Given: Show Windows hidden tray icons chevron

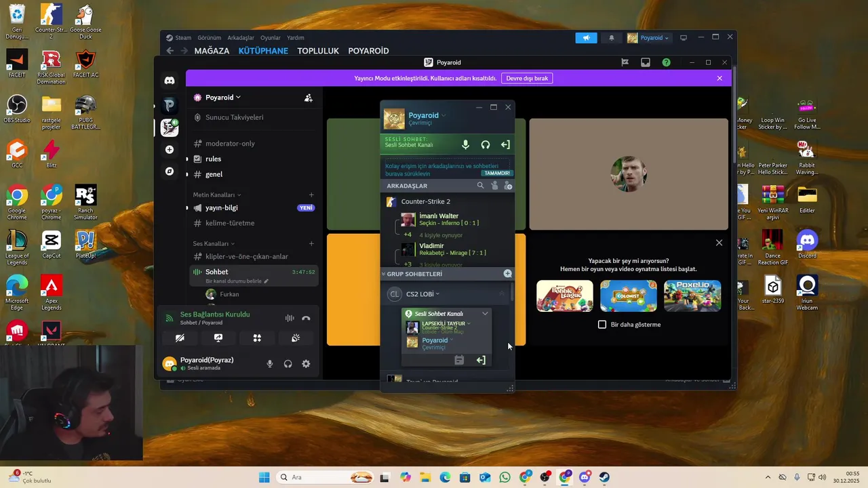Looking at the screenshot, I should click(768, 477).
